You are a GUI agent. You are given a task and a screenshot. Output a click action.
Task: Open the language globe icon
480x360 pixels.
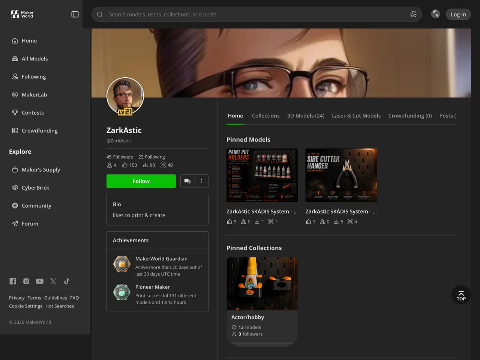click(435, 14)
